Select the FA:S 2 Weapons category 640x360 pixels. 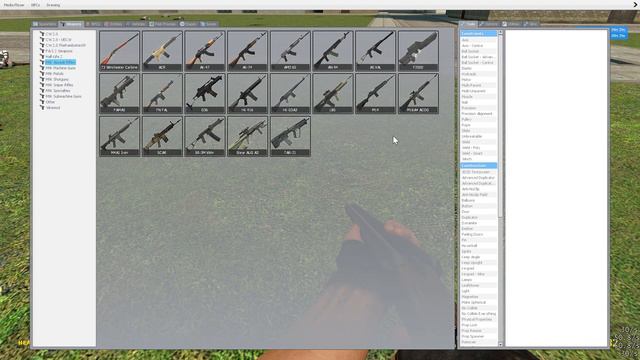point(59,51)
